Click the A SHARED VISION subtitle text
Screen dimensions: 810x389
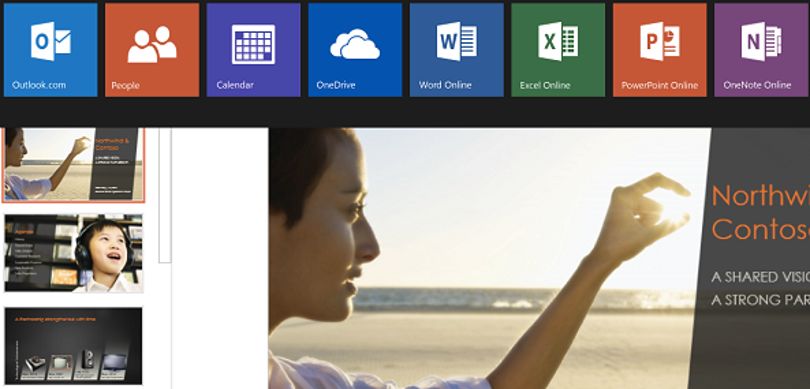point(760,277)
